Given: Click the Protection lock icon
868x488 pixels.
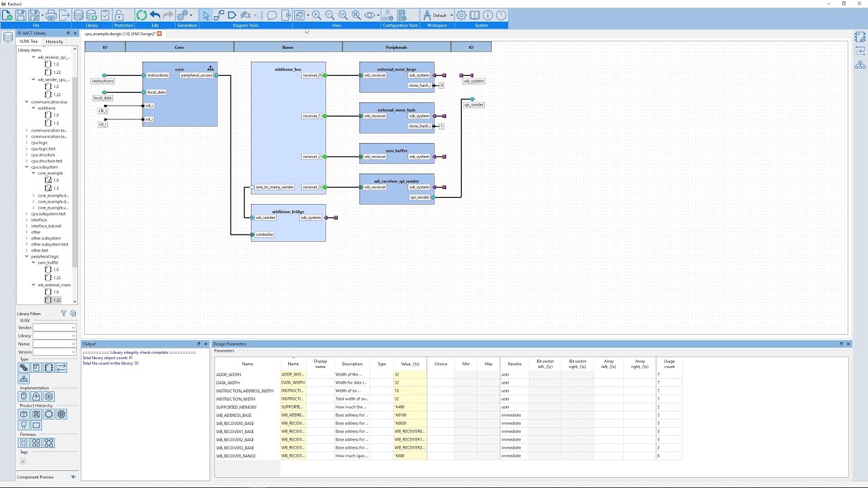Looking at the screenshot, I should tap(119, 15).
